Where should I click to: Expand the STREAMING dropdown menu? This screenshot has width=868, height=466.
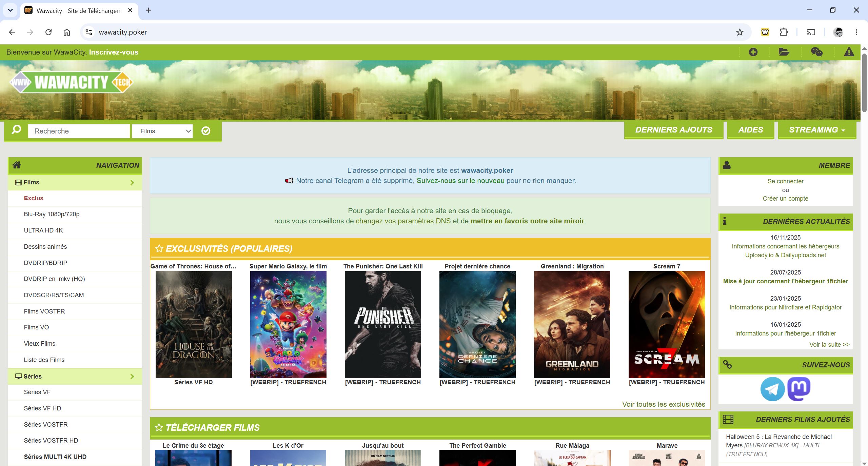(x=817, y=130)
